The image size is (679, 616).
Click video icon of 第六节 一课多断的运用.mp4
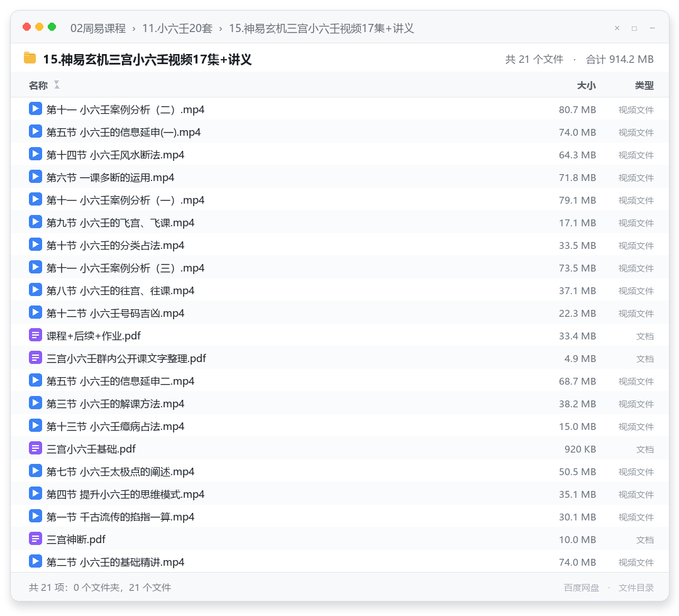(35, 177)
